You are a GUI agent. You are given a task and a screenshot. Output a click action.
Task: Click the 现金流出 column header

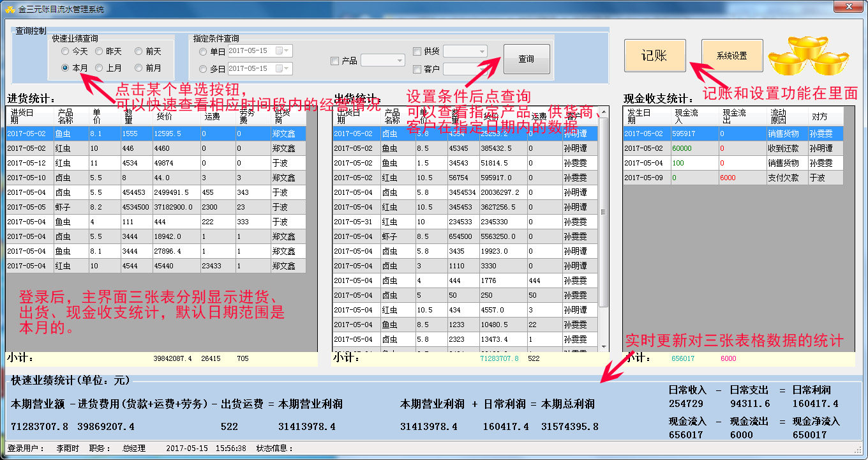[742, 116]
